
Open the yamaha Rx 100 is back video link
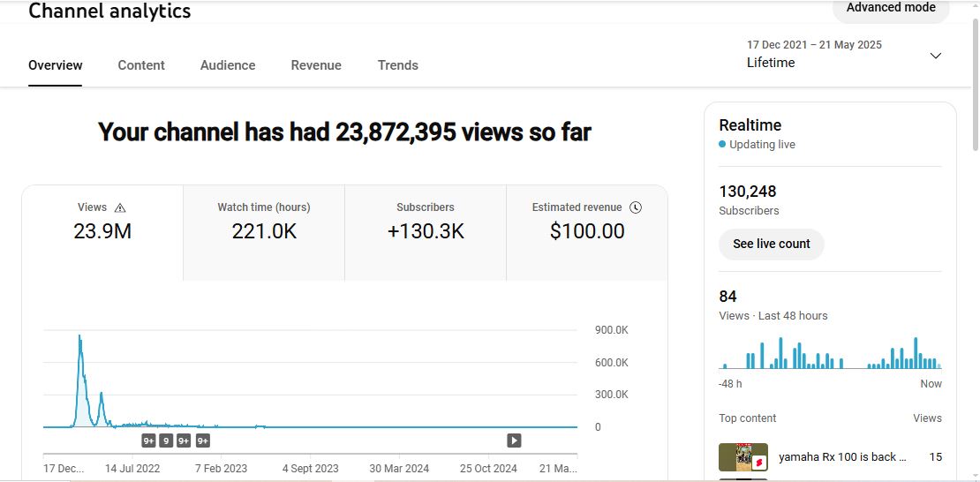pos(842,457)
